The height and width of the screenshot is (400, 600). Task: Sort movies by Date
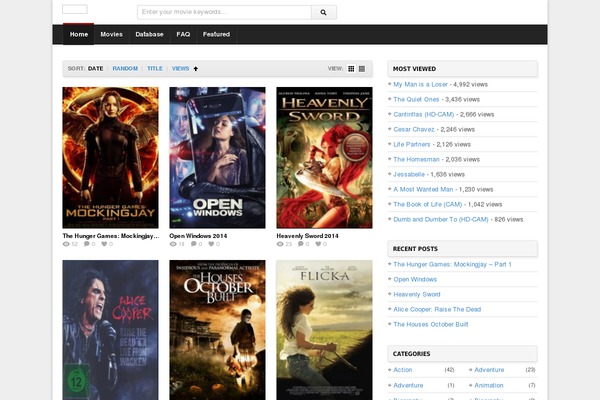(95, 69)
